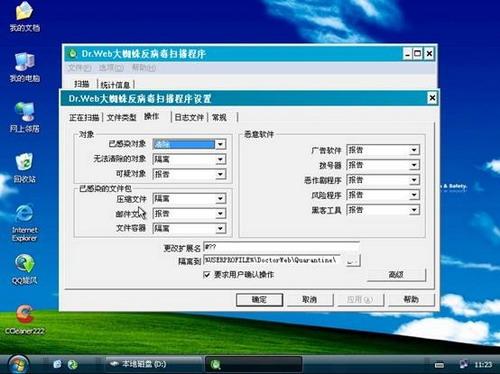Switch to 文件类型 settings tab
500x374 pixels.
(121, 117)
